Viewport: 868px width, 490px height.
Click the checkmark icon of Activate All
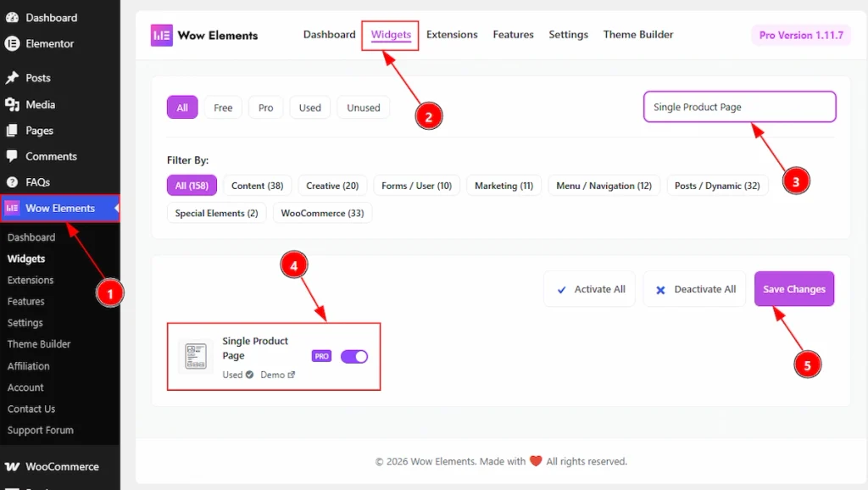(561, 290)
